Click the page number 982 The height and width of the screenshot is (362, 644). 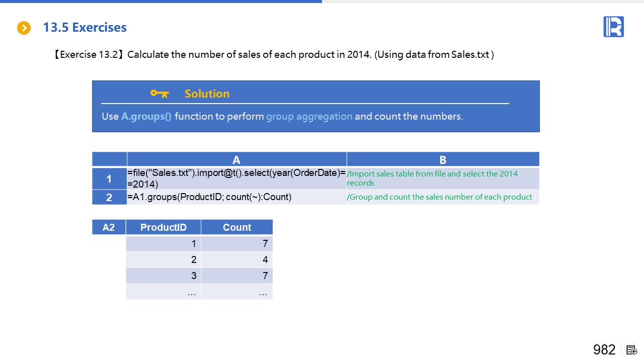pyautogui.click(x=604, y=350)
